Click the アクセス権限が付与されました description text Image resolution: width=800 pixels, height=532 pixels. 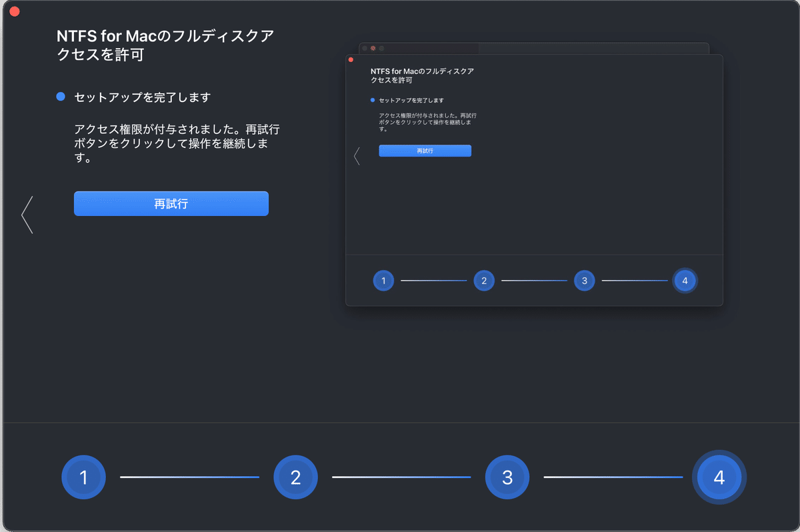click(176, 143)
